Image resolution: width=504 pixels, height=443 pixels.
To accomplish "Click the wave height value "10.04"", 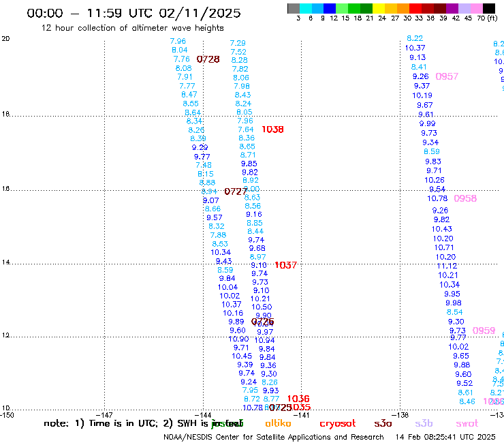I will click(x=228, y=287).
